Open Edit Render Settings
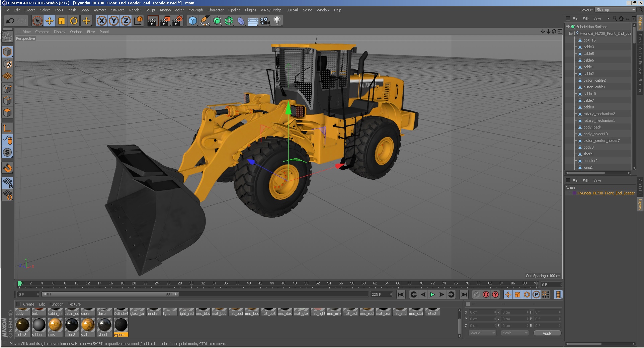This screenshot has width=644, height=348. [177, 21]
